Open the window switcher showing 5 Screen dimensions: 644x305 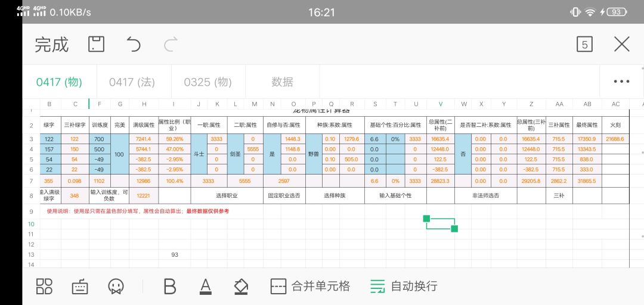584,44
